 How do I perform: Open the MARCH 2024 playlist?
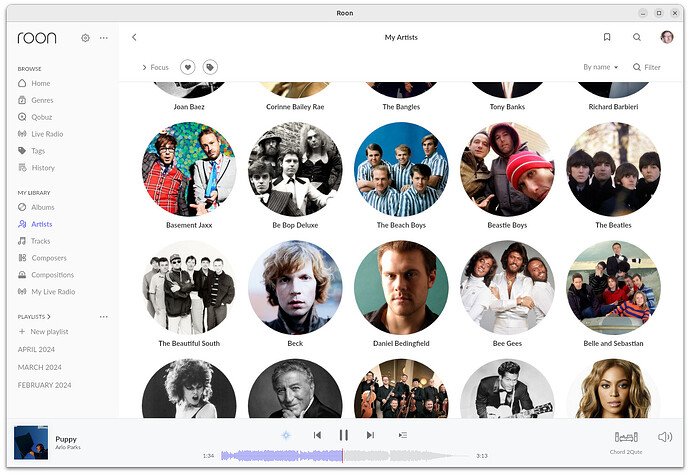(x=40, y=367)
